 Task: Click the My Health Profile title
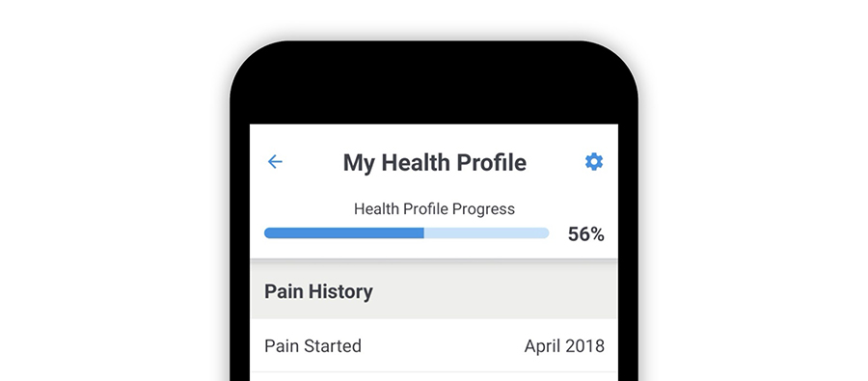point(435,163)
